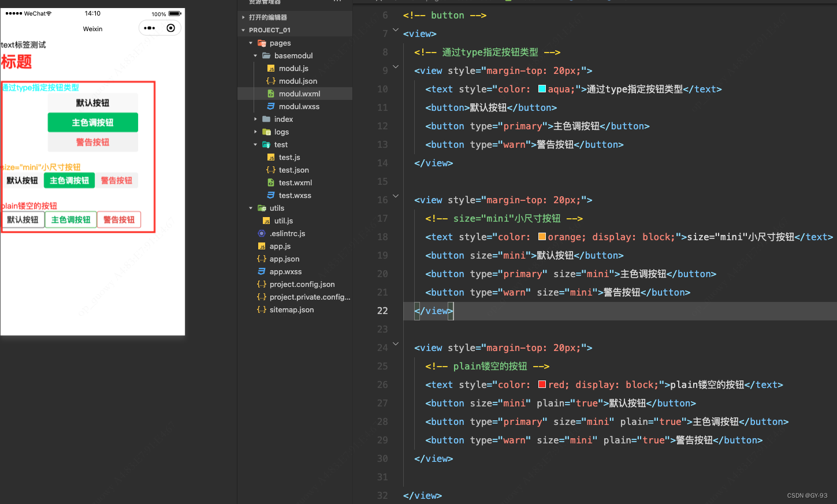The height and width of the screenshot is (504, 837).
Task: Collapse the pages folder arrow
Action: [x=251, y=43]
